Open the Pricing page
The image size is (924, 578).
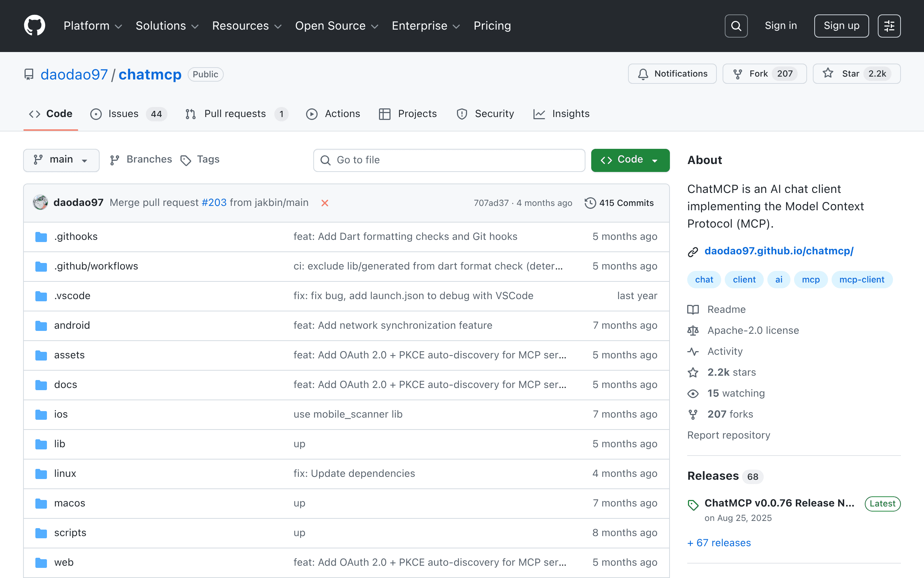492,26
